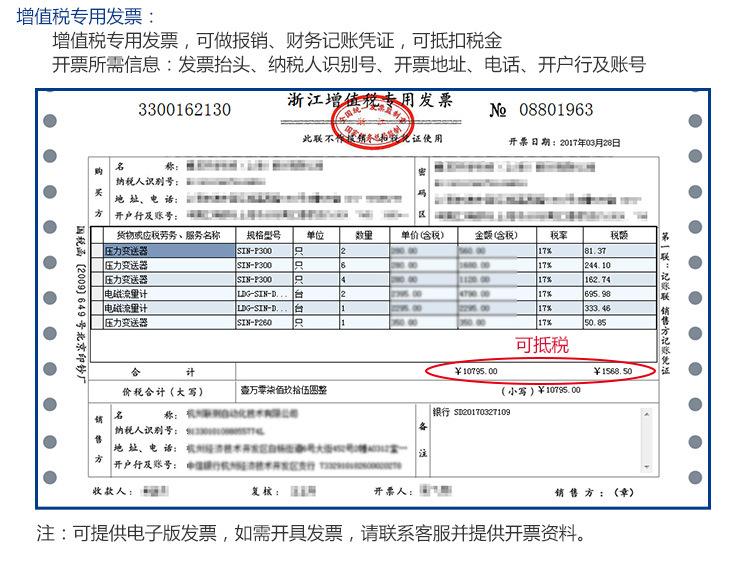Viewport: 750px width, 575px height.
Task: Click total amount ￥10795.00 in the 合计 row
Action: (476, 371)
